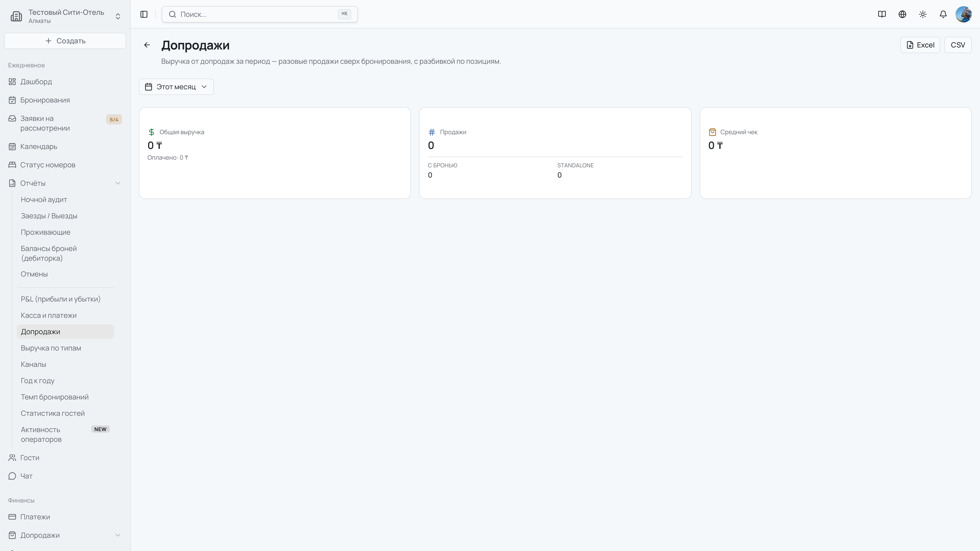This screenshot has width=980, height=551.
Task: Click the 6/4 requests badge
Action: (114, 119)
